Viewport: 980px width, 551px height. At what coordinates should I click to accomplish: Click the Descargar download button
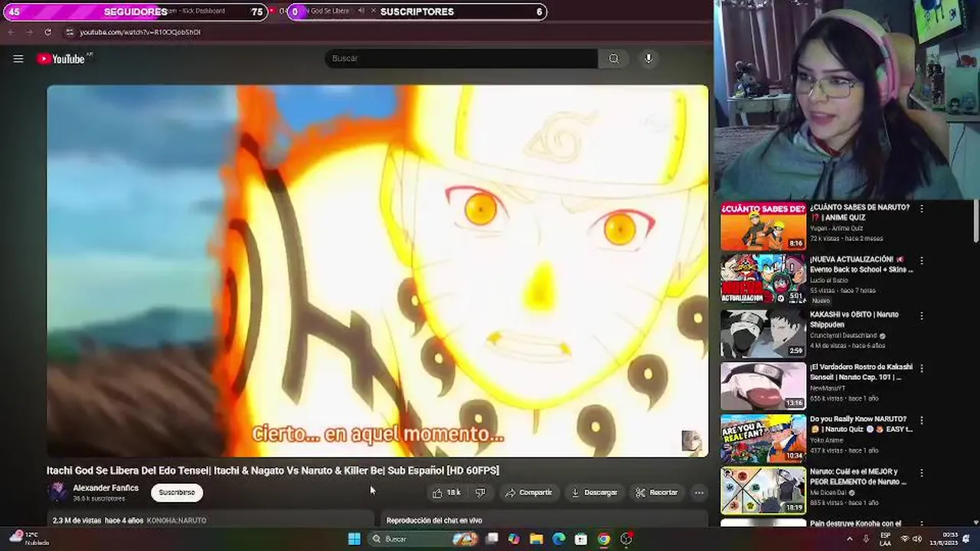(x=594, y=493)
